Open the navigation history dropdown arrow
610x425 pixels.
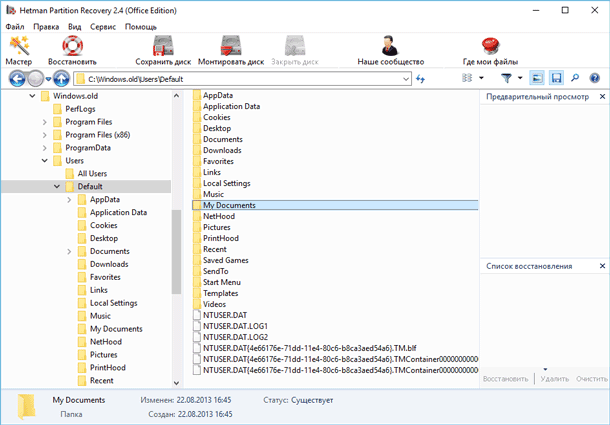(48, 79)
